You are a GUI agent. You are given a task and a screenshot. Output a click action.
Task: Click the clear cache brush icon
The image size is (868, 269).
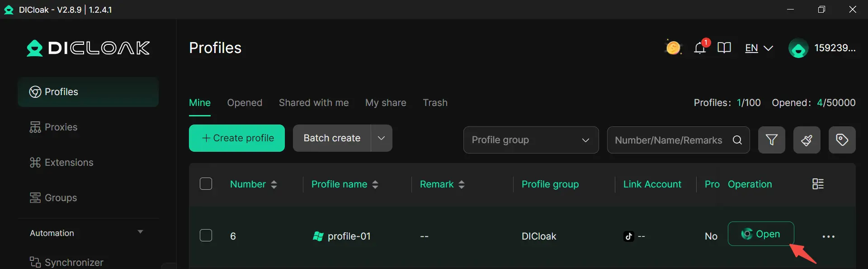pos(807,140)
